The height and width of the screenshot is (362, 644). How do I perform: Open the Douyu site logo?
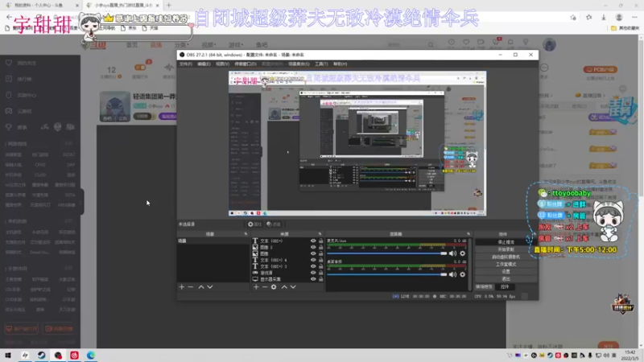coord(94,45)
